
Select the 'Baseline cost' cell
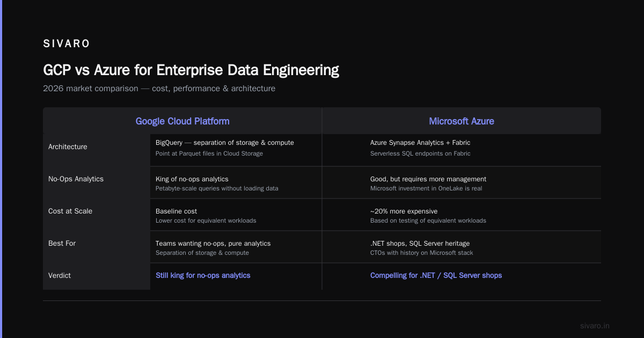coord(176,211)
